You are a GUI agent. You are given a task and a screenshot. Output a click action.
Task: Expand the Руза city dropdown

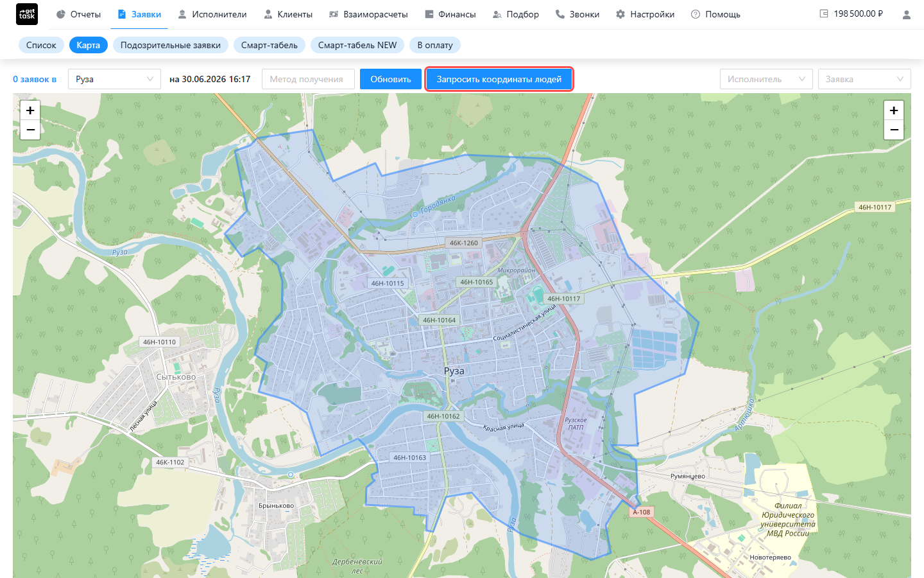point(114,79)
